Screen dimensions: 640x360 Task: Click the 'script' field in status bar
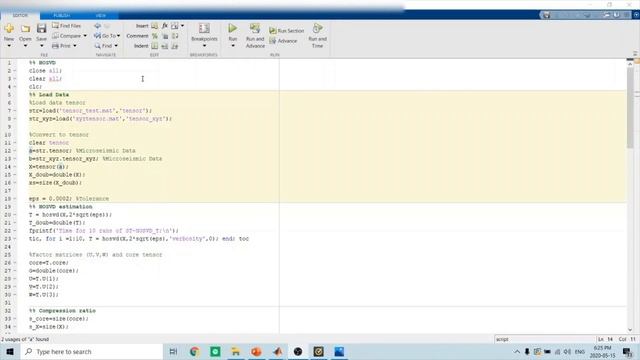coord(544,339)
